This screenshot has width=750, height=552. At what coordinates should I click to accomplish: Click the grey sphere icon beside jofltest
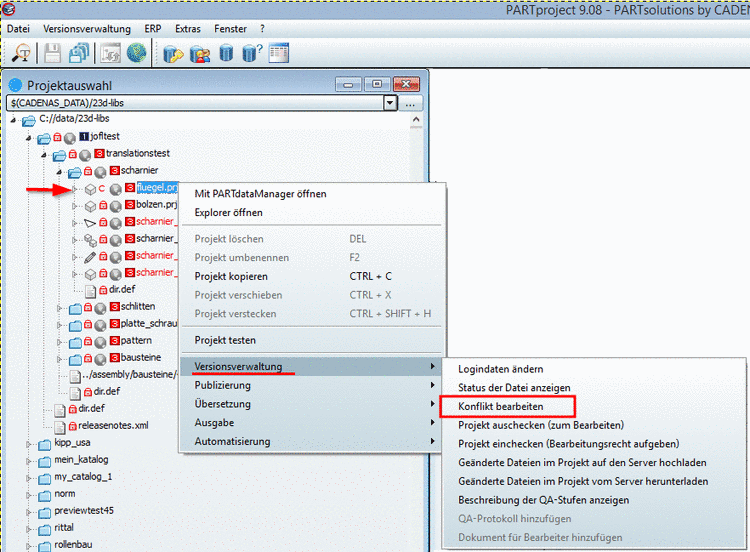pyautogui.click(x=70, y=139)
